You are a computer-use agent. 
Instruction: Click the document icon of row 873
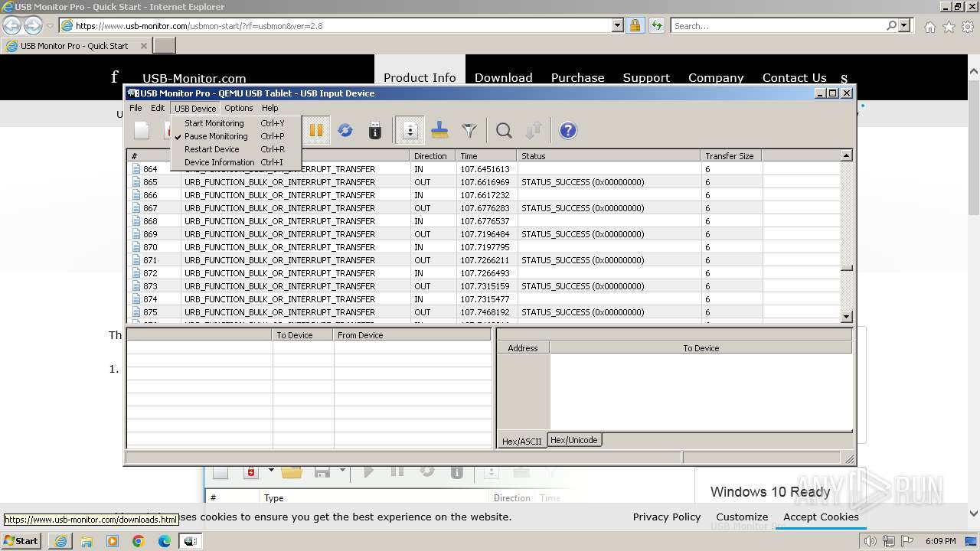pyautogui.click(x=136, y=286)
